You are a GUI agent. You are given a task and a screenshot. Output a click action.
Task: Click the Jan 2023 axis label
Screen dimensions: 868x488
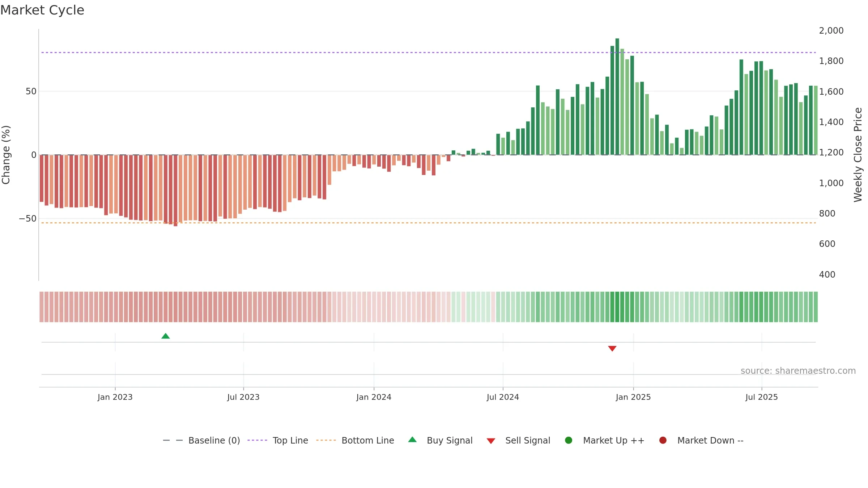[x=115, y=397]
